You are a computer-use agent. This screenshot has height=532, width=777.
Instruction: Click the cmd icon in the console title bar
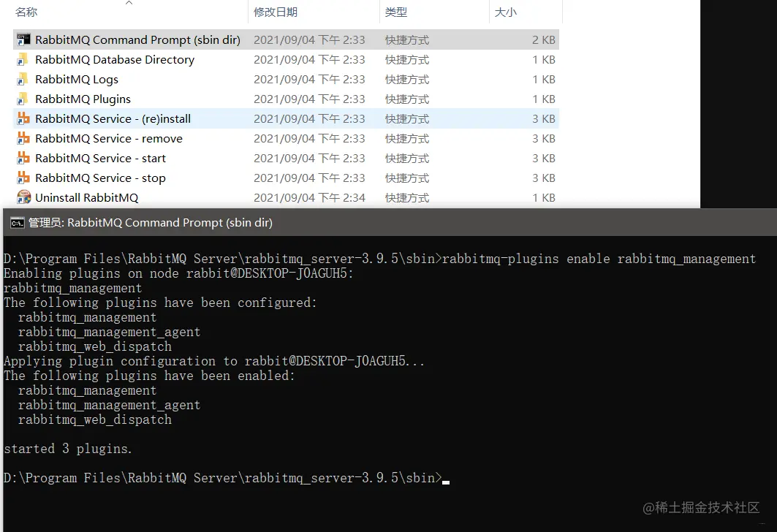click(18, 223)
